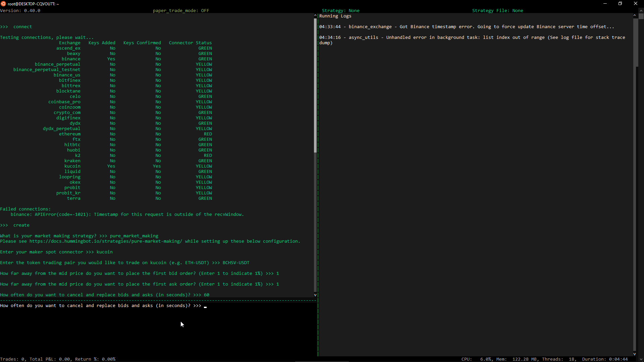Click the Duration timer in the status bar
The image size is (644, 362).
[x=603, y=359]
